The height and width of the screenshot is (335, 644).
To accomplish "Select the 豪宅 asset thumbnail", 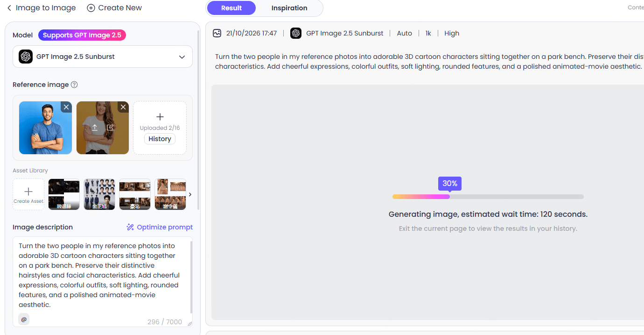I will point(135,194).
